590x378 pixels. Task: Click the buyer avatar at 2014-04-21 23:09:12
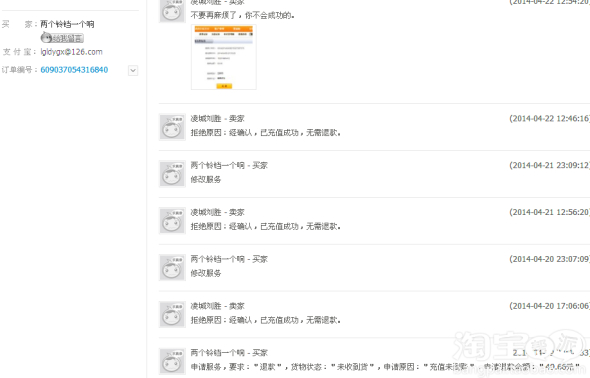[x=172, y=174]
